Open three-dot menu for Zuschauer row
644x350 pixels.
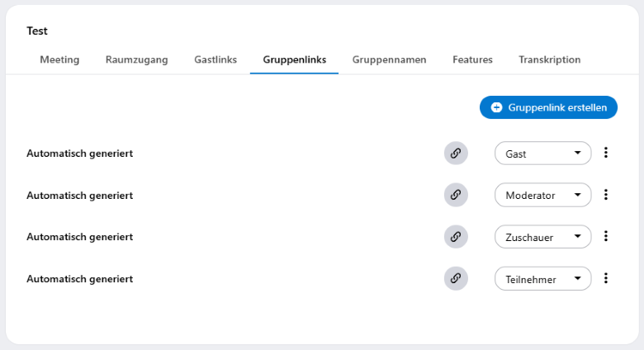606,236
